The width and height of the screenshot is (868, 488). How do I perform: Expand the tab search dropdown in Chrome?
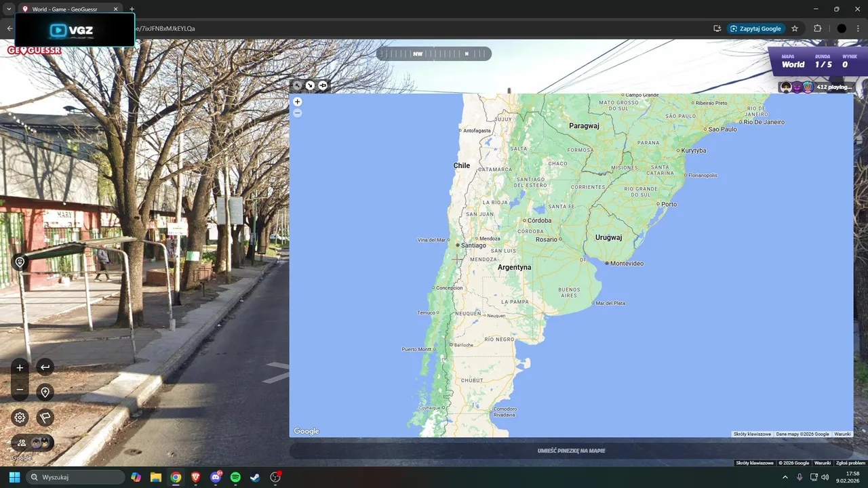(8, 9)
